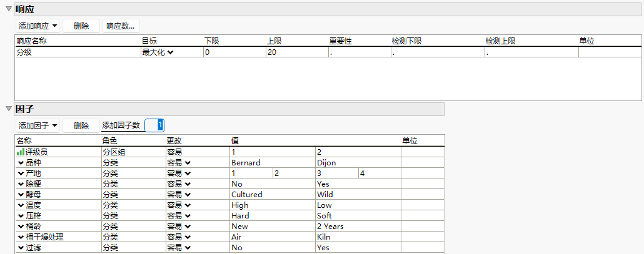Select the Bernard value cell

272,163
